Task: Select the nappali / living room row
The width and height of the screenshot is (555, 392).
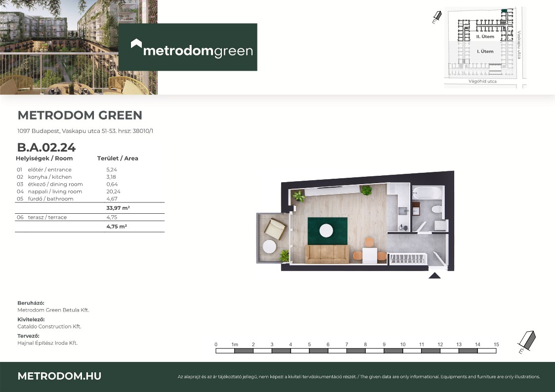Action: [69, 192]
